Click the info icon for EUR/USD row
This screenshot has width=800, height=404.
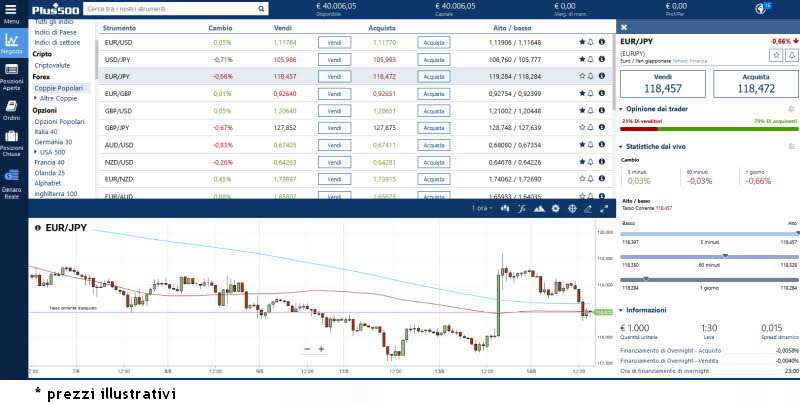coord(603,43)
